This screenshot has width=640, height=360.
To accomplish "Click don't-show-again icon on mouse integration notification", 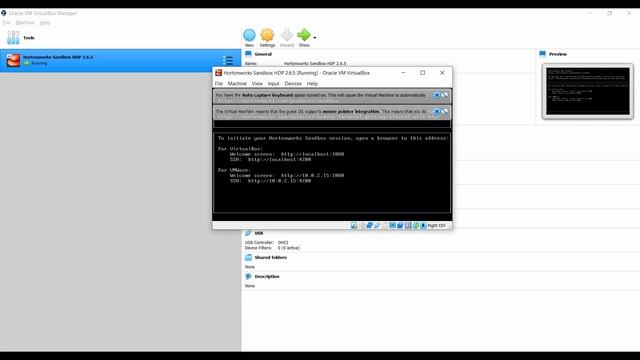I will 444,111.
